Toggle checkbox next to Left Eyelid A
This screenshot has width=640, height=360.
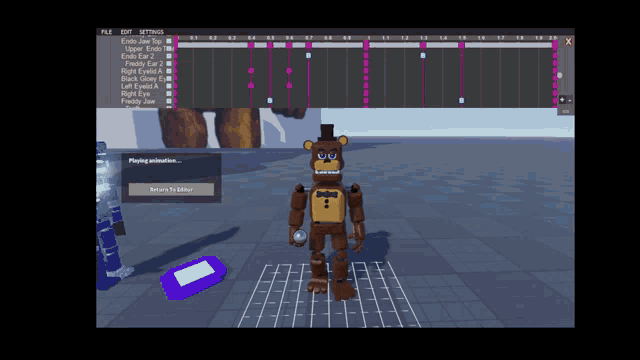(169, 86)
